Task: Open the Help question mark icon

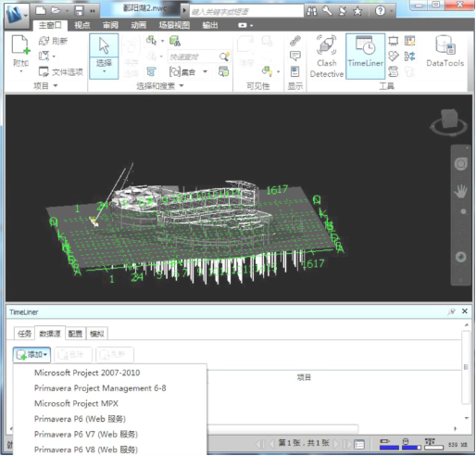Action: click(380, 11)
